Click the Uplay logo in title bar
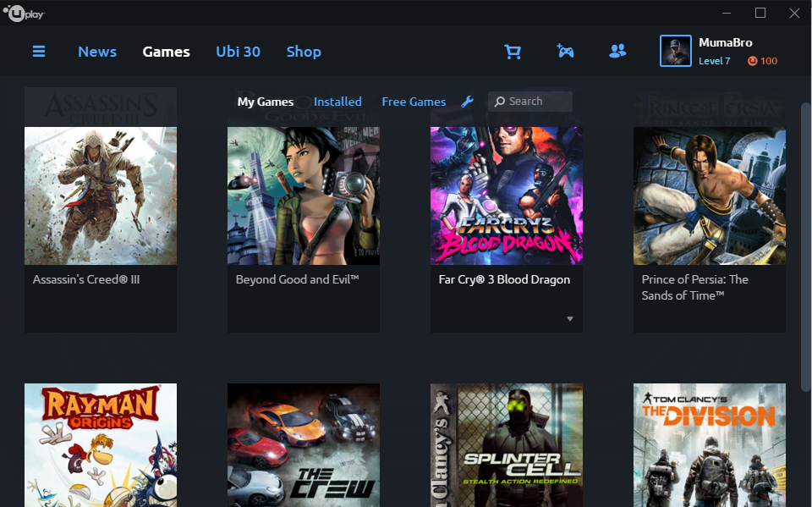 click(x=24, y=13)
